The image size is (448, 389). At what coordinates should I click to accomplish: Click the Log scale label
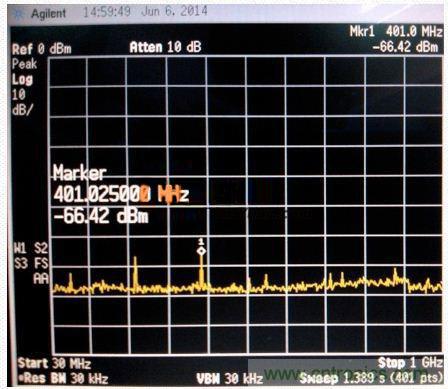click(x=22, y=80)
